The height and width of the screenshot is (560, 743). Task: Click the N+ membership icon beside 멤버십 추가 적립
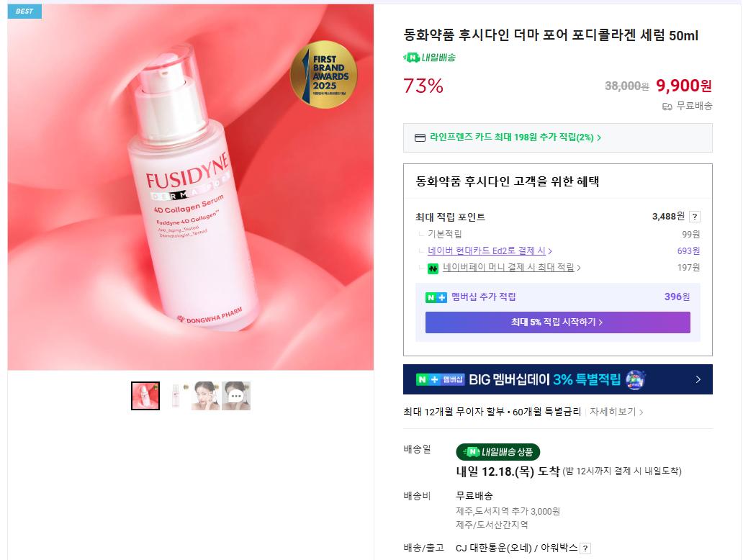[x=436, y=297]
